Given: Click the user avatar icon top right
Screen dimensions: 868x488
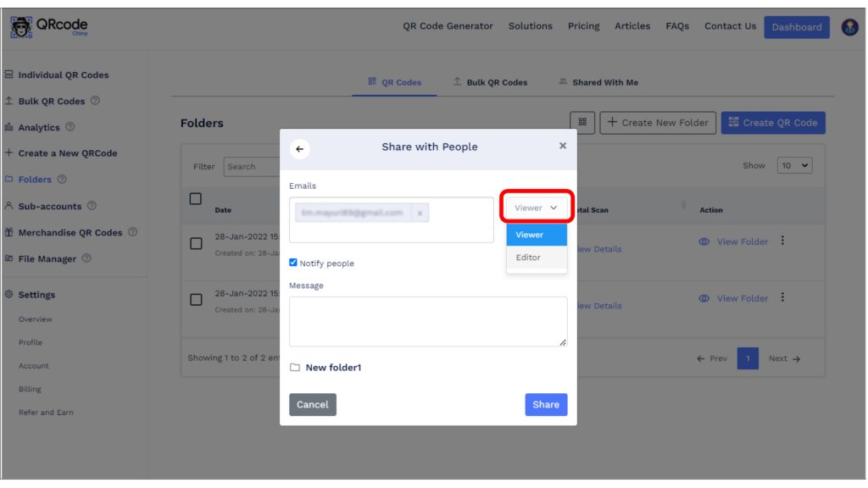Looking at the screenshot, I should click(849, 25).
